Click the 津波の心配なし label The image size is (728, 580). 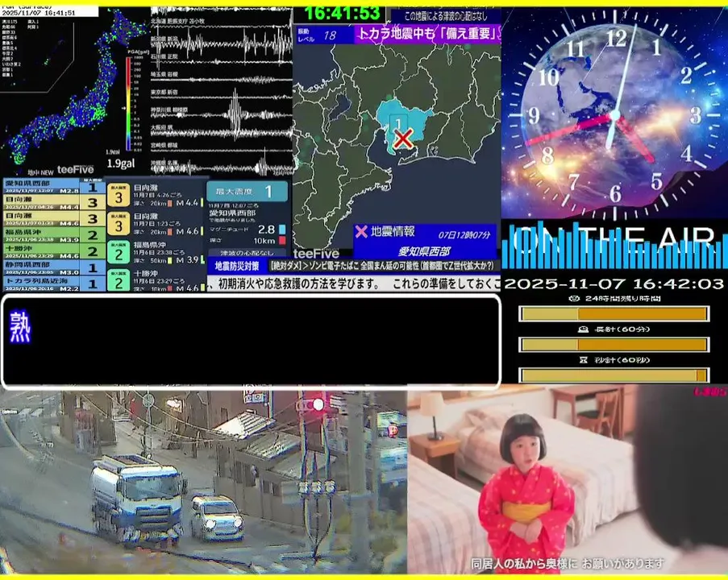[247, 253]
